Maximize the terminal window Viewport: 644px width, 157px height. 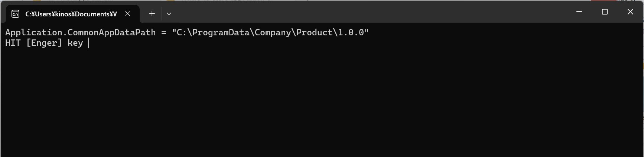click(605, 12)
